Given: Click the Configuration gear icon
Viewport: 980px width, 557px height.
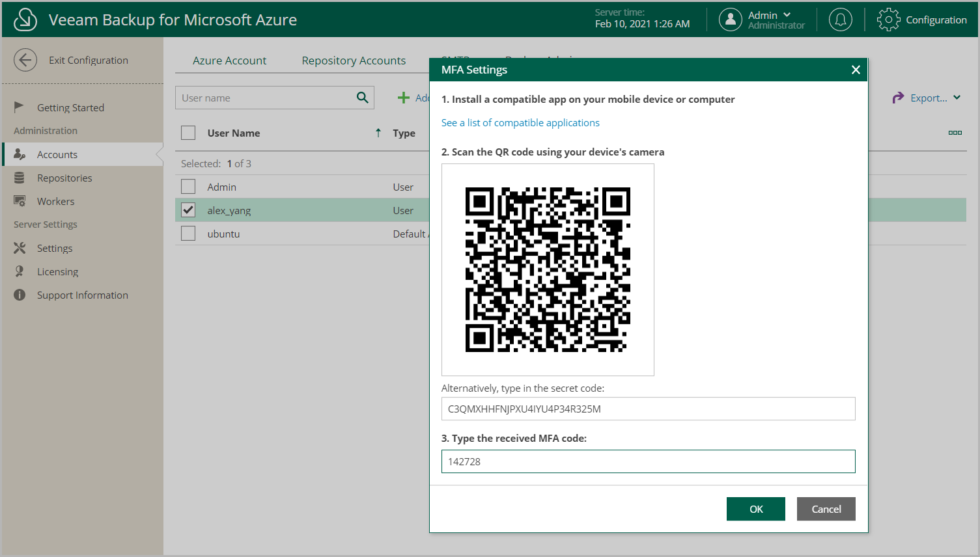Looking at the screenshot, I should click(888, 20).
